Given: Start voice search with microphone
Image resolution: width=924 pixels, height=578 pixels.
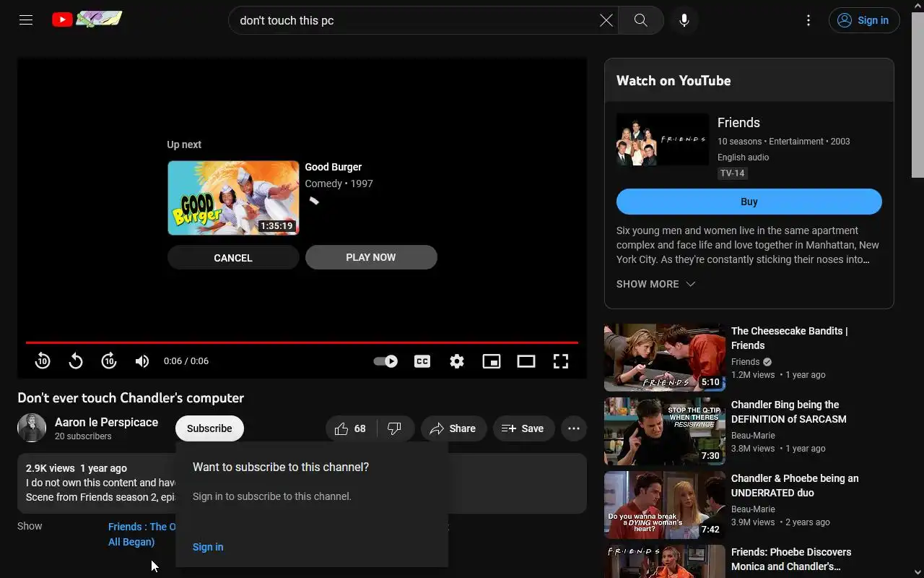Looking at the screenshot, I should [x=684, y=20].
